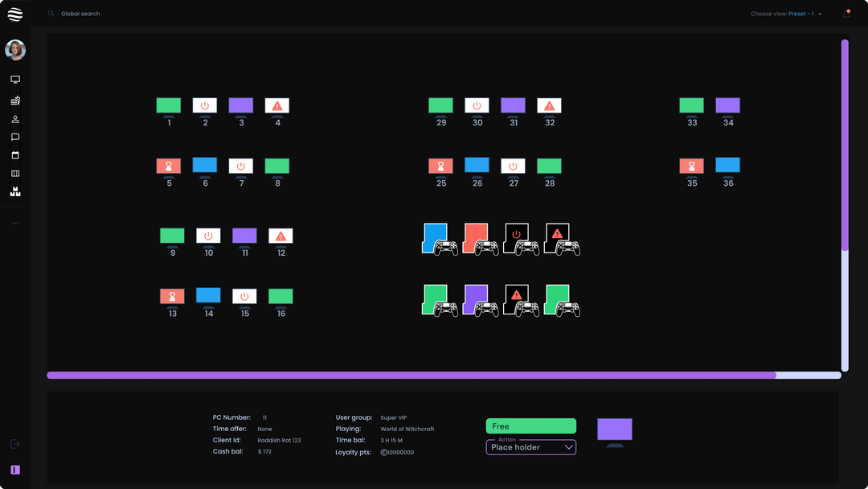Open the notifications bell
The width and height of the screenshot is (868, 489).
pyautogui.click(x=846, y=14)
